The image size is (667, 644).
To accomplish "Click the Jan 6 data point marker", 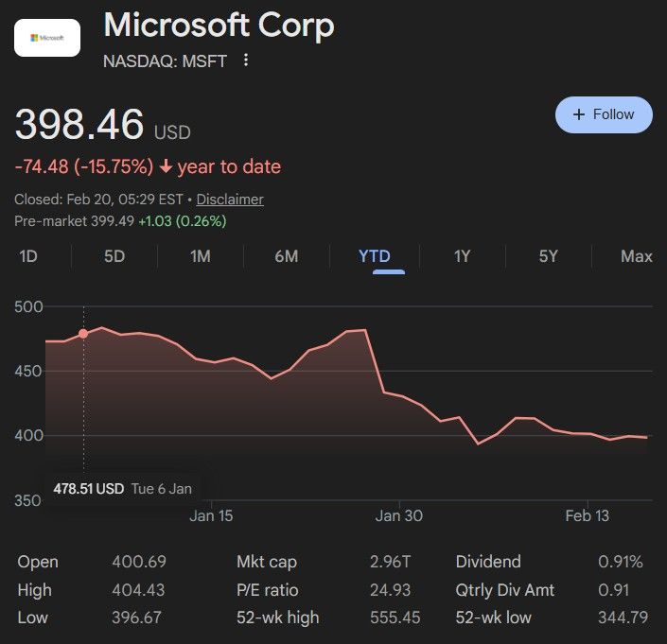I will click(x=83, y=333).
